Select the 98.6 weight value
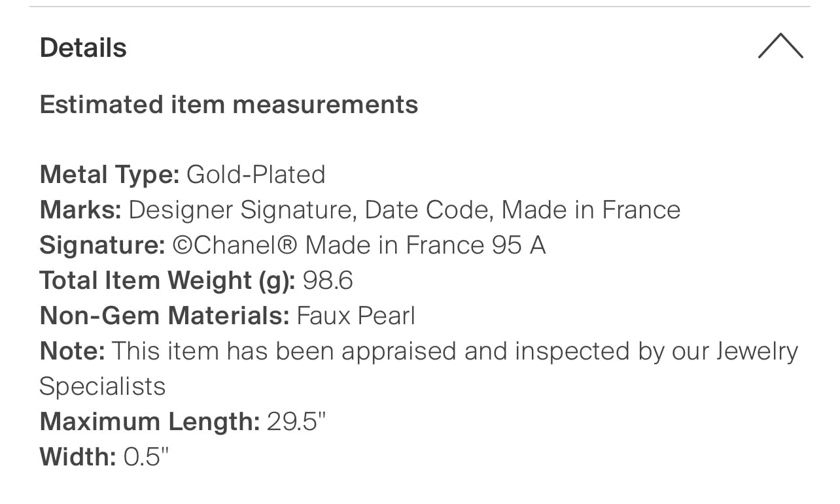Viewport: 840px width, 504px height. pos(328,280)
